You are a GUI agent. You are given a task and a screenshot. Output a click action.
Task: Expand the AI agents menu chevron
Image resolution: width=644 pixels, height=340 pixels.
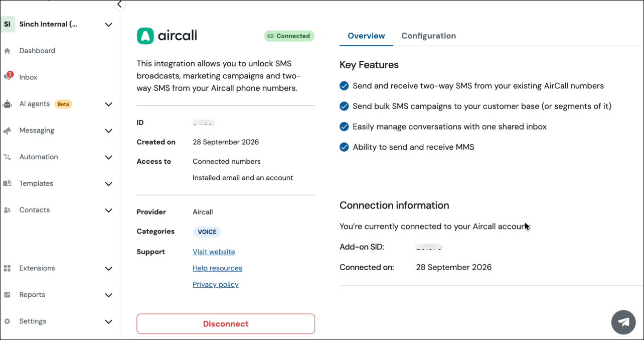coord(108,104)
